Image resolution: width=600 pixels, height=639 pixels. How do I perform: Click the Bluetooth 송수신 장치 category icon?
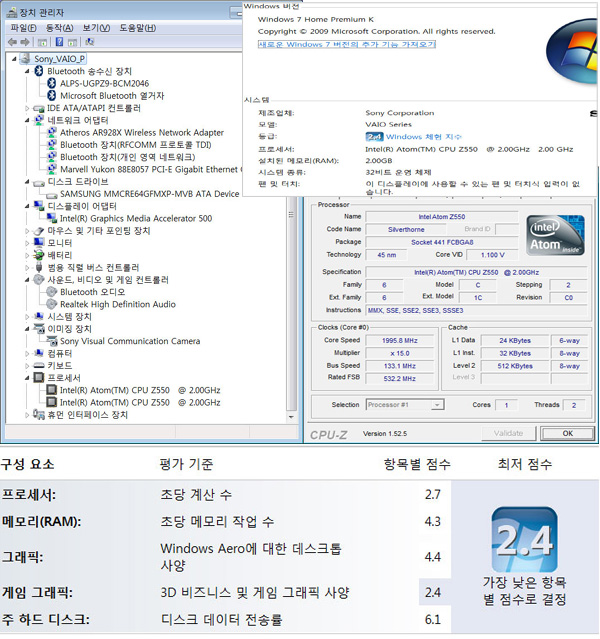coord(39,71)
